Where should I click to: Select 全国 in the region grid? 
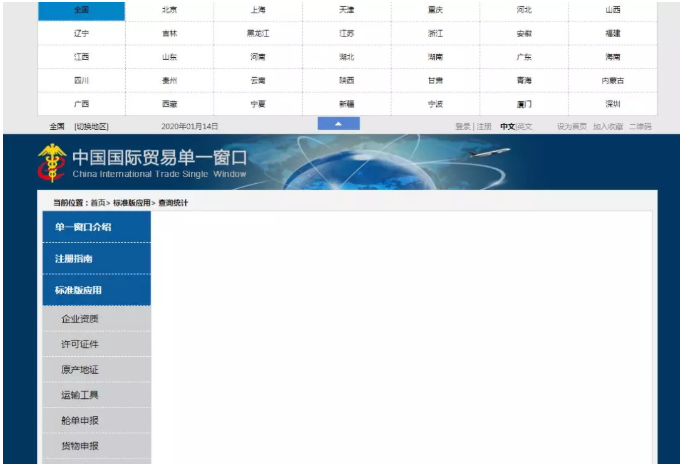[x=81, y=10]
